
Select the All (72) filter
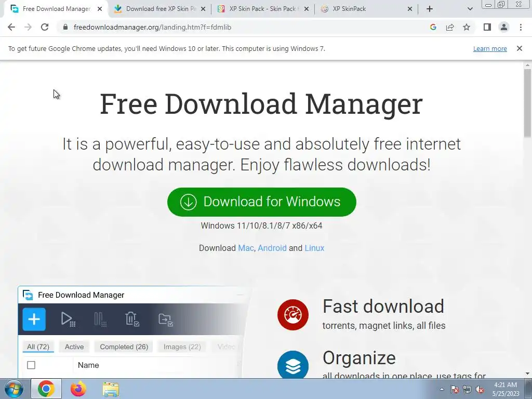tap(38, 347)
